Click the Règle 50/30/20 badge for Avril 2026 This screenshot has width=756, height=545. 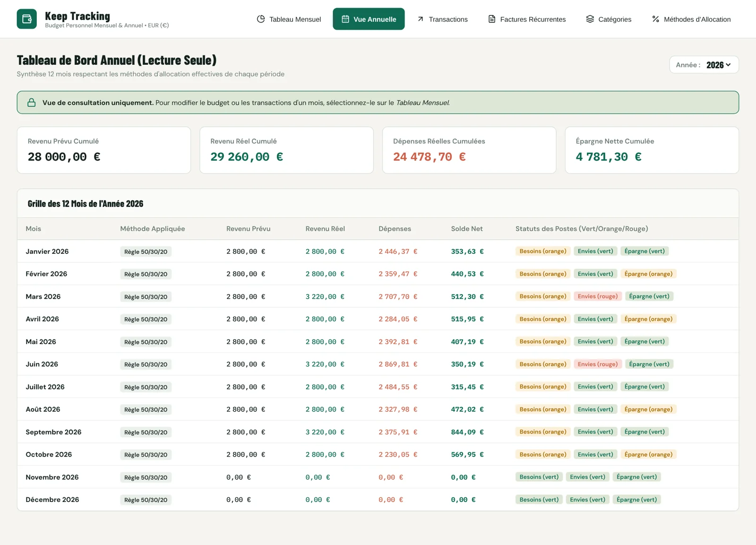tap(146, 319)
